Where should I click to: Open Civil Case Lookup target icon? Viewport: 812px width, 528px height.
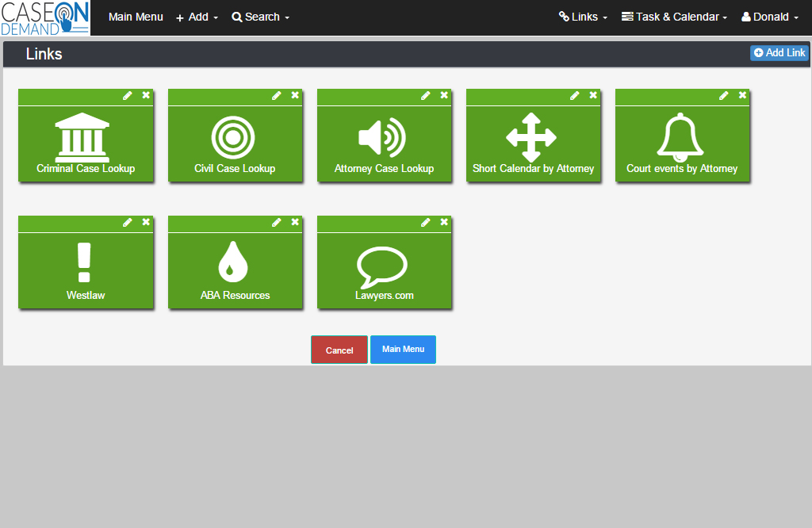pyautogui.click(x=233, y=138)
